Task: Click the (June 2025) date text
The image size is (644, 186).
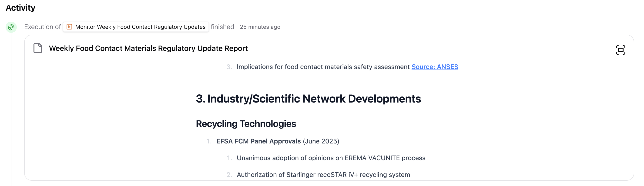Action: 321,141
